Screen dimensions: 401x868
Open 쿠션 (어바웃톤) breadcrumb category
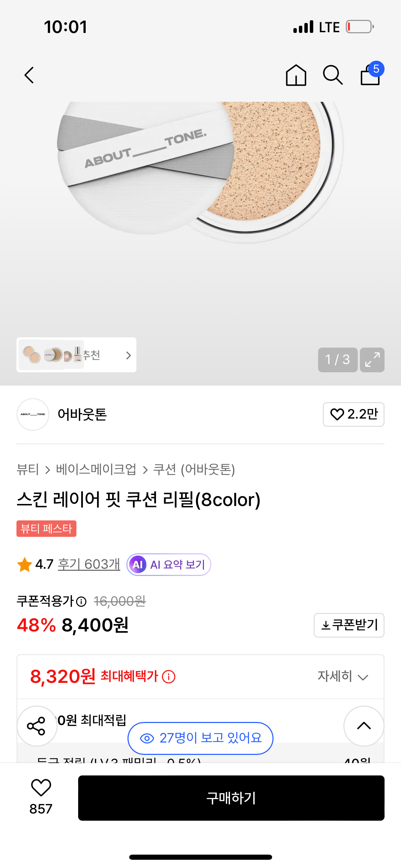194,469
